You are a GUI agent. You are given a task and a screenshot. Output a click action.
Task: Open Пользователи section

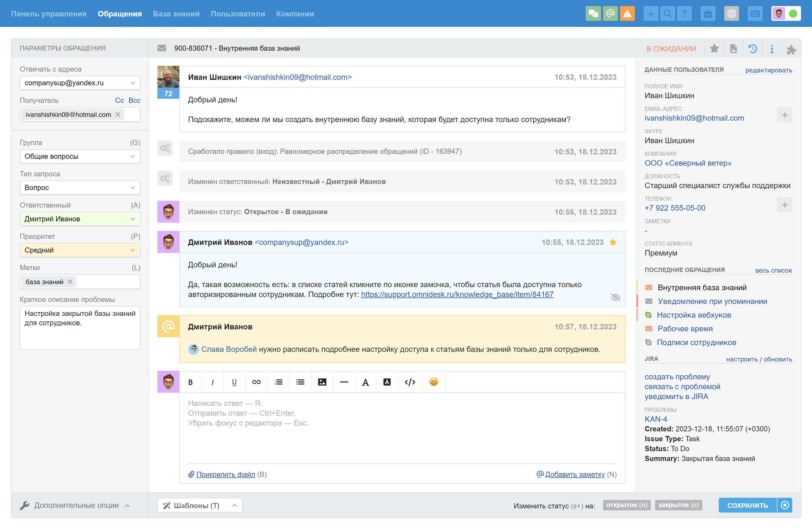point(238,14)
